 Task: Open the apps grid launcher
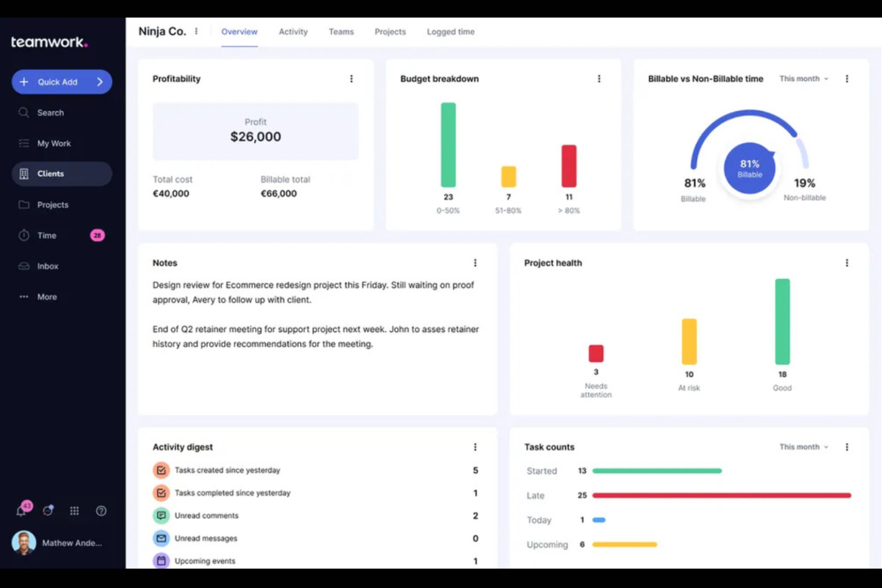(x=74, y=511)
